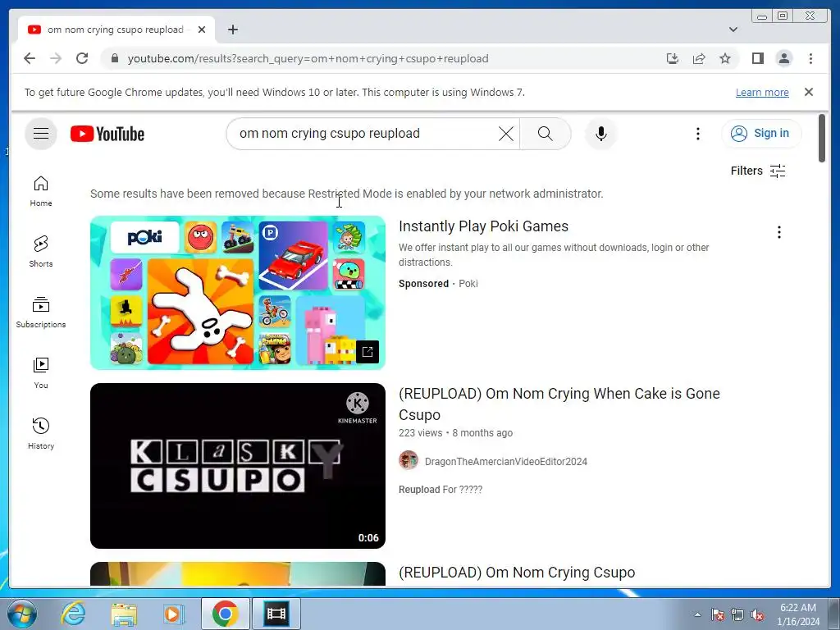Open the Chrome three-dot menu
840x630 pixels.
coord(810,58)
